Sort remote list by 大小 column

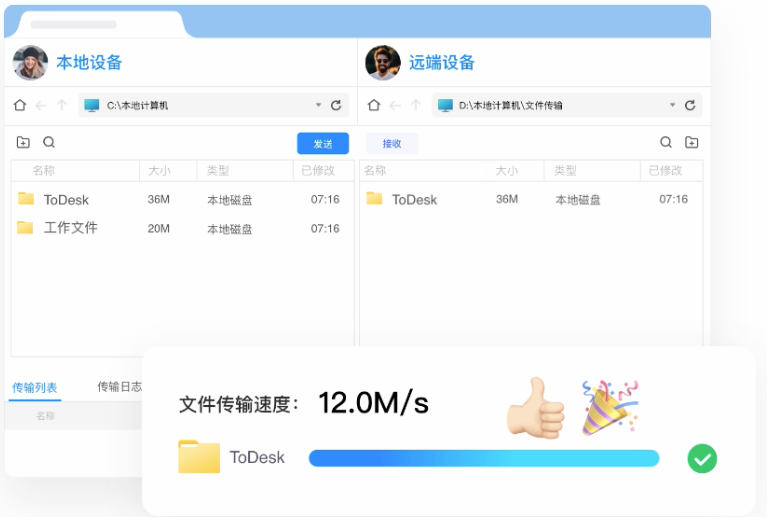tap(507, 171)
